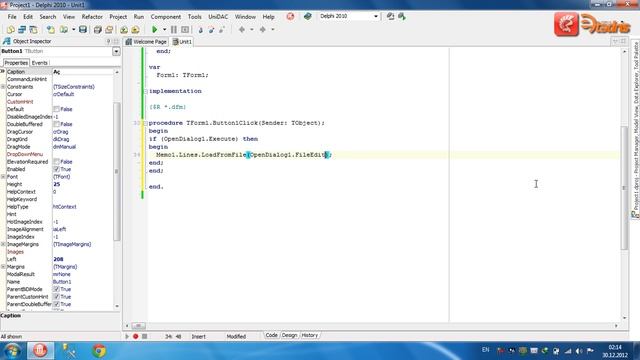This screenshot has width=640, height=360.
Task: Open the Button1 component selector dropdown
Action: (x=116, y=51)
